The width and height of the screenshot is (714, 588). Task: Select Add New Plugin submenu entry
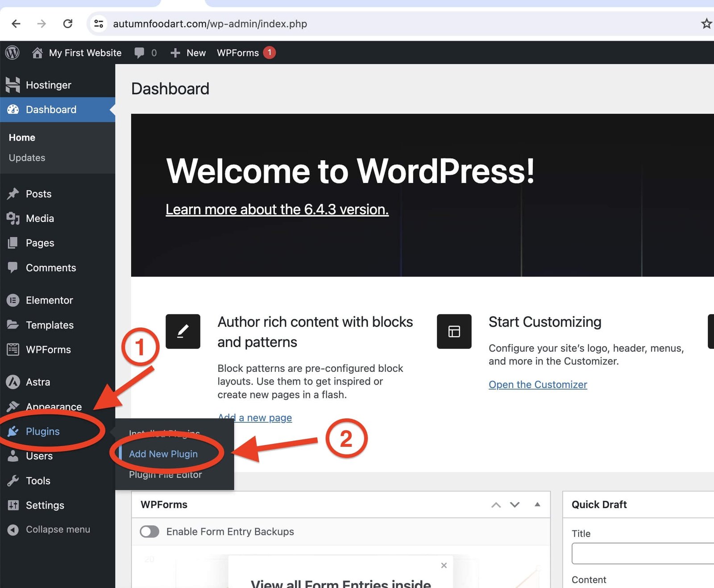[163, 454]
